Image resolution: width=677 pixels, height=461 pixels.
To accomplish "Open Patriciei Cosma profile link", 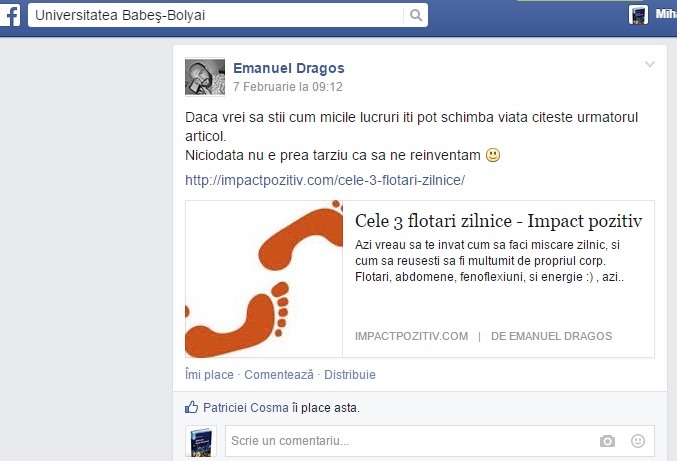I will [246, 408].
